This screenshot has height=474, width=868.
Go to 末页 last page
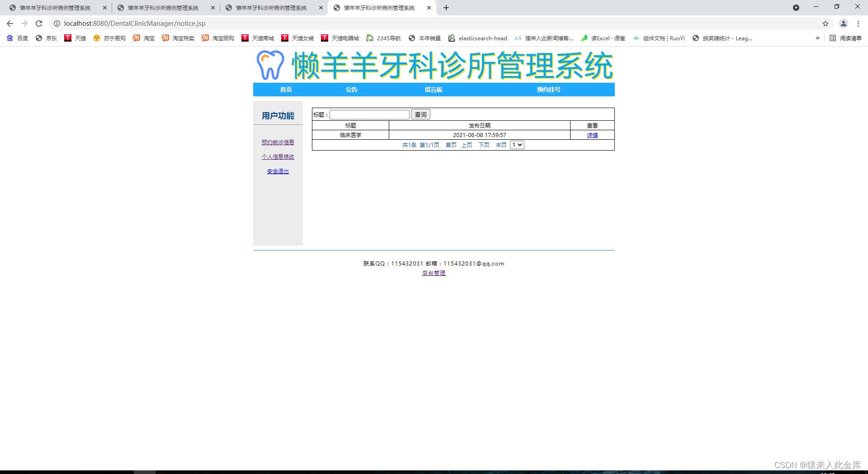(x=501, y=145)
